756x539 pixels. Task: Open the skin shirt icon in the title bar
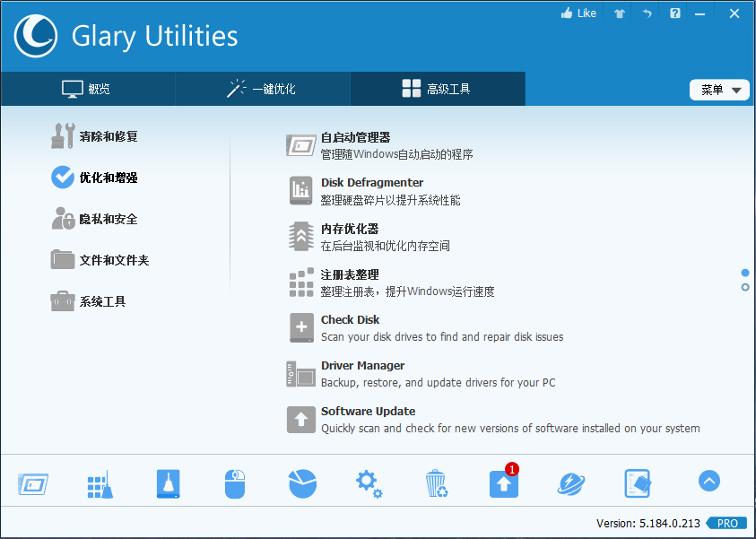620,14
